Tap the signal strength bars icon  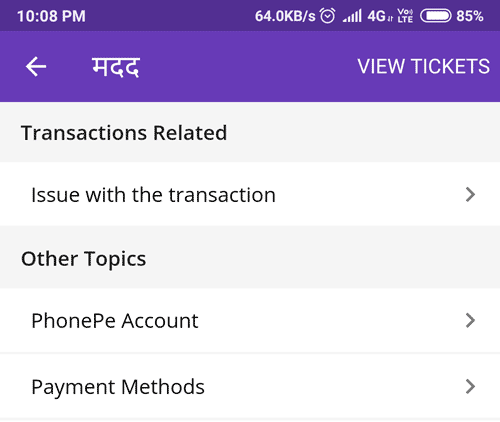[x=352, y=16]
